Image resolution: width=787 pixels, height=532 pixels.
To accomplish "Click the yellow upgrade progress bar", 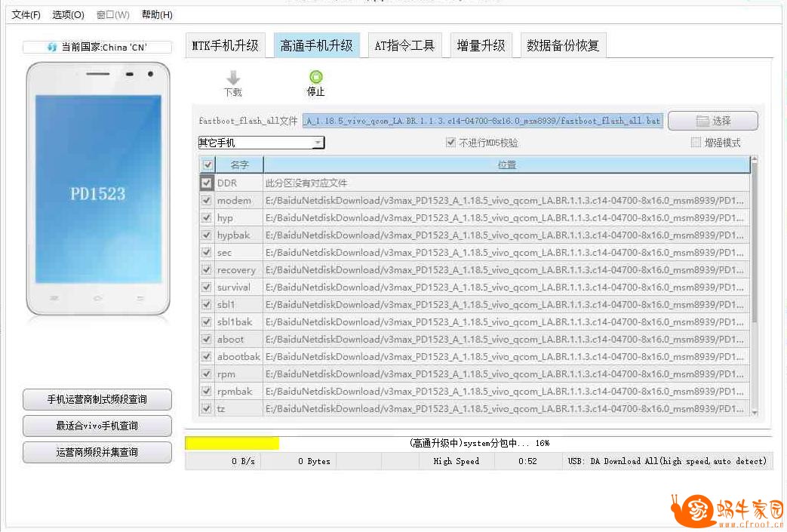I will [x=232, y=443].
